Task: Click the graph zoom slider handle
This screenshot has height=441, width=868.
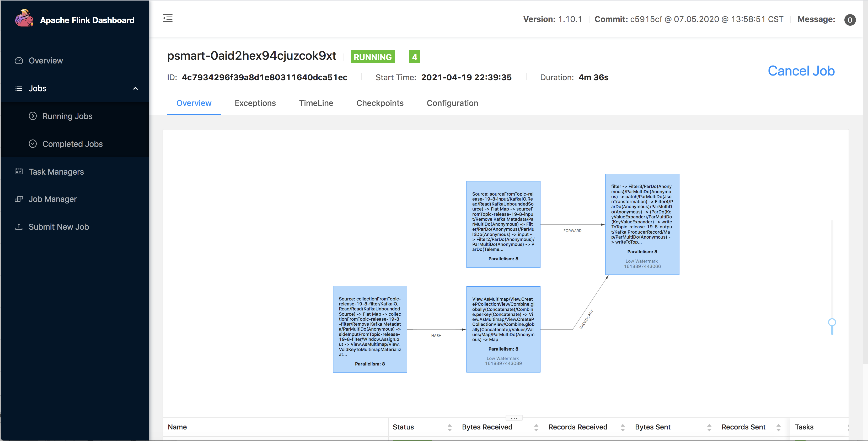Action: click(x=832, y=322)
